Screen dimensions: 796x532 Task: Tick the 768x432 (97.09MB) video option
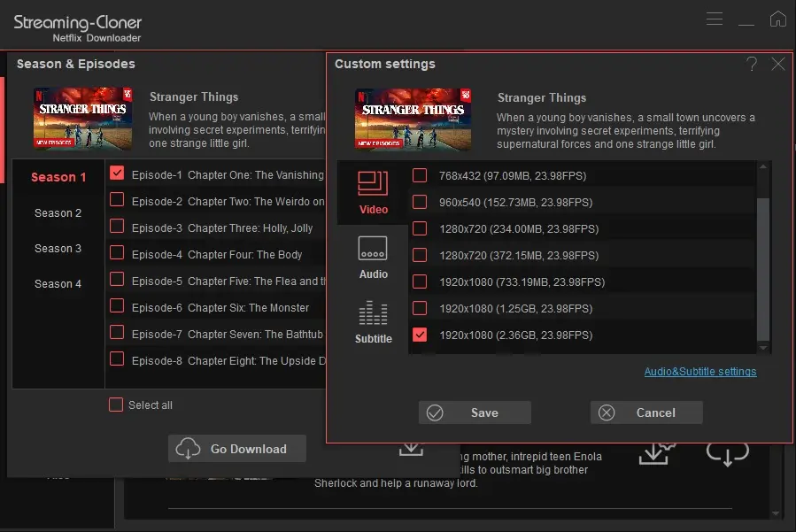tap(420, 175)
